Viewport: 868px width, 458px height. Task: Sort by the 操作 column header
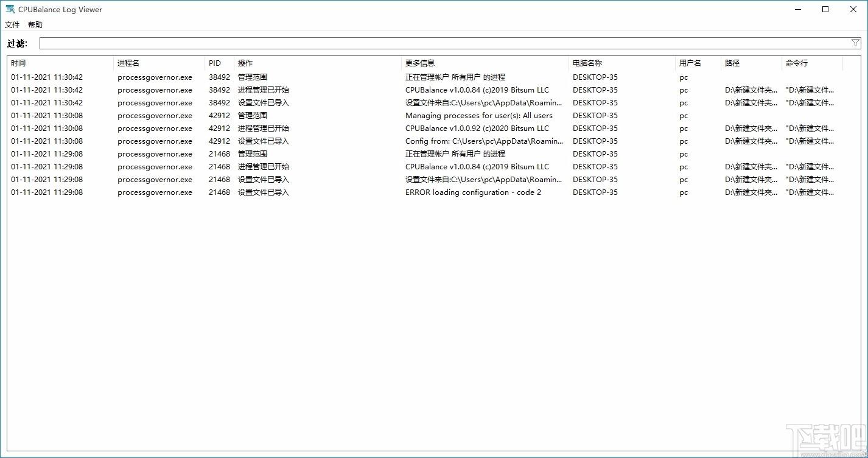click(x=318, y=63)
